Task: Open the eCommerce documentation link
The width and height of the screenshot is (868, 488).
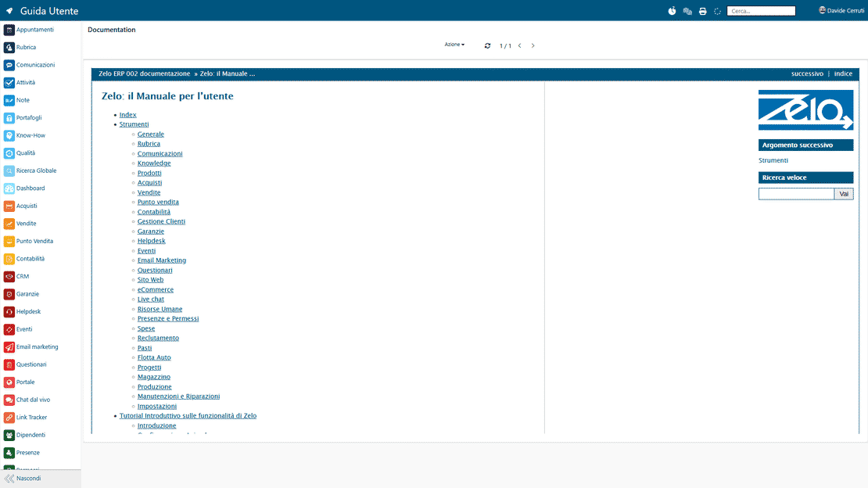Action: pos(156,289)
